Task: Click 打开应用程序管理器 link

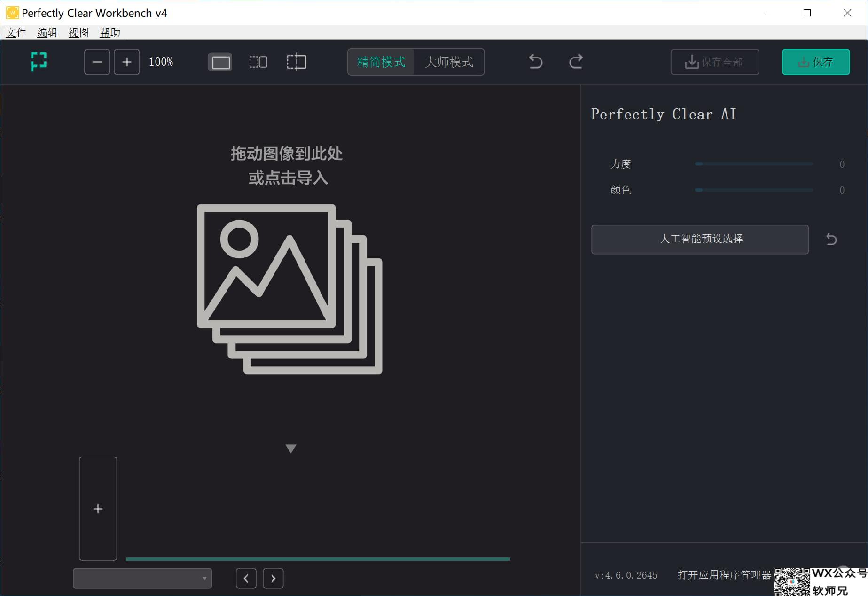Action: point(724,575)
